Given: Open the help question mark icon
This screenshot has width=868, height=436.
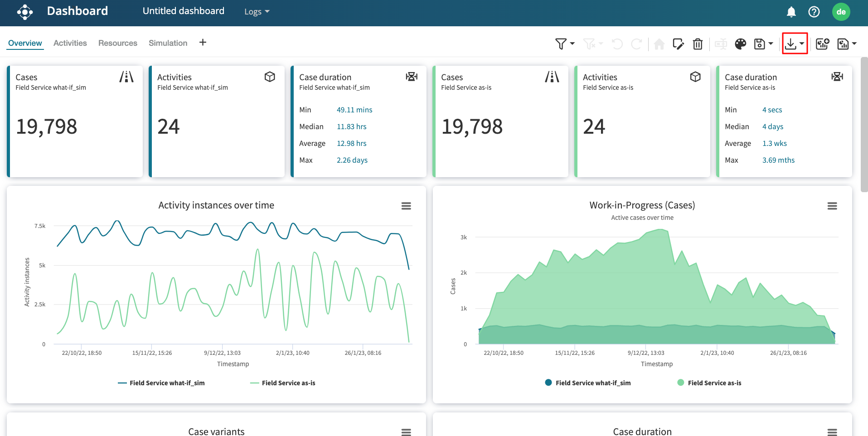Looking at the screenshot, I should pos(814,12).
